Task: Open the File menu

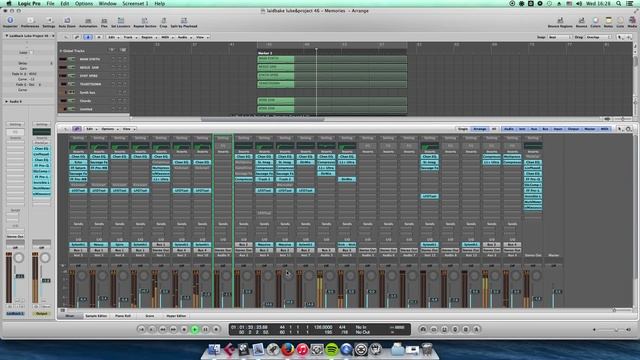Action: click(x=50, y=4)
